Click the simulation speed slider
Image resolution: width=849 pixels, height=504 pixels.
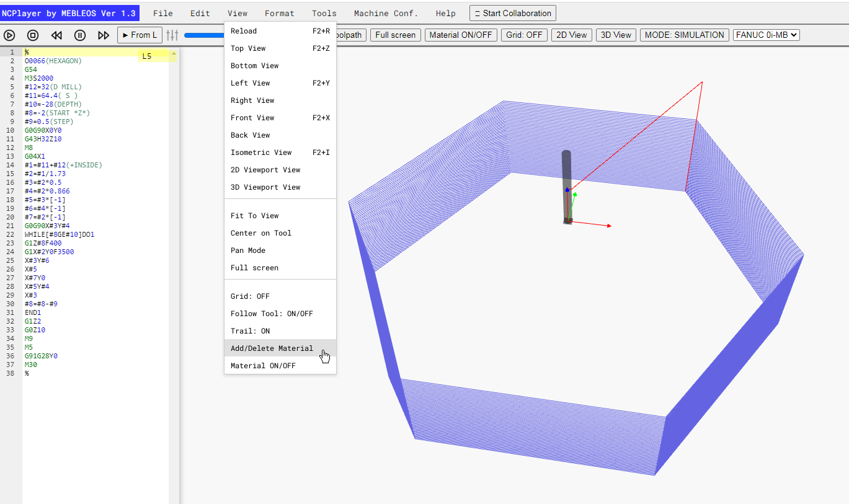[205, 35]
